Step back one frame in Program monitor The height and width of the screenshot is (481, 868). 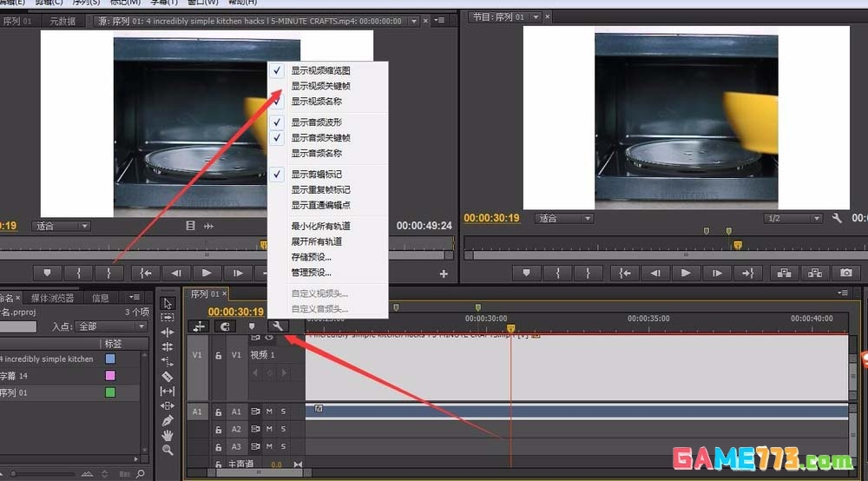point(654,273)
